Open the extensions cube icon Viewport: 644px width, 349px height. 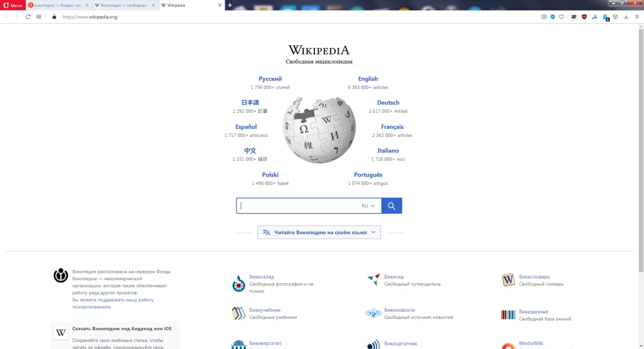pos(615,17)
